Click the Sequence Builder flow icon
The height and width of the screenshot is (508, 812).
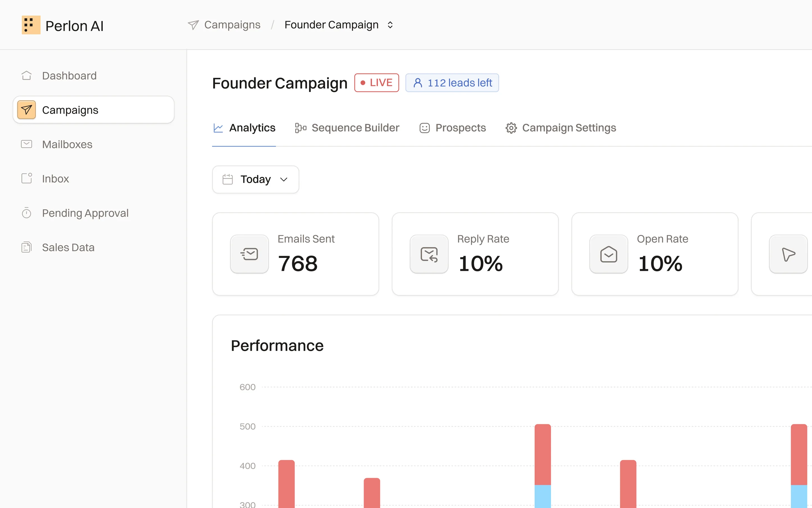(x=301, y=128)
